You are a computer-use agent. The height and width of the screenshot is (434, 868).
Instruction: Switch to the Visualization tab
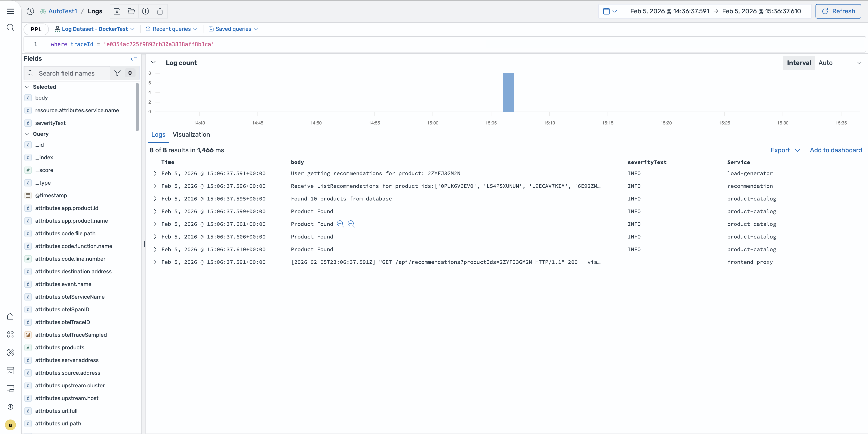pyautogui.click(x=191, y=134)
